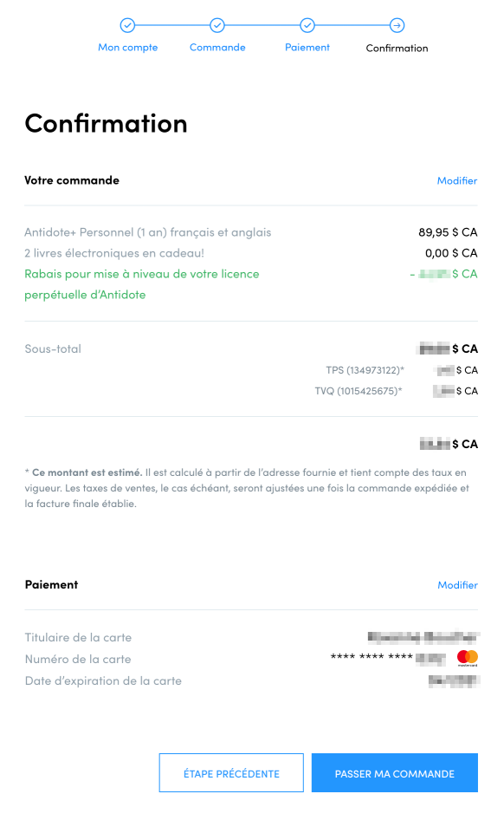Click the Confirmation step arrow circle
This screenshot has width=504, height=820.
tap(397, 25)
